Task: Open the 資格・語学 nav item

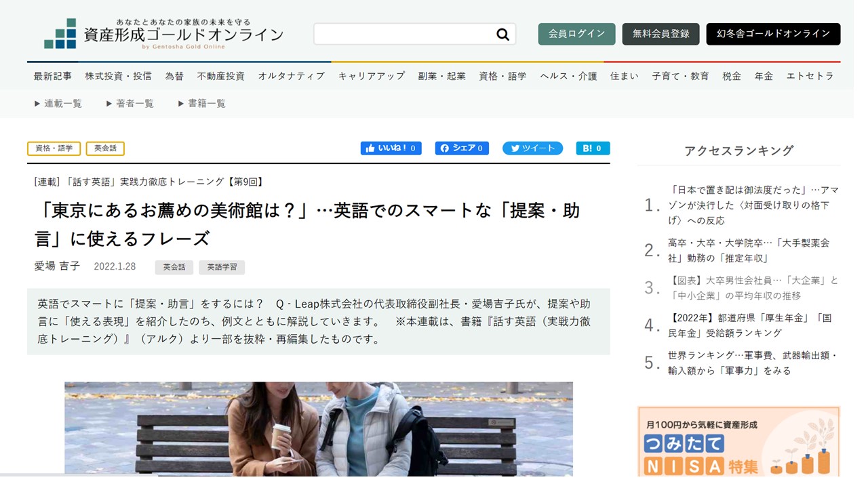Action: tap(502, 76)
